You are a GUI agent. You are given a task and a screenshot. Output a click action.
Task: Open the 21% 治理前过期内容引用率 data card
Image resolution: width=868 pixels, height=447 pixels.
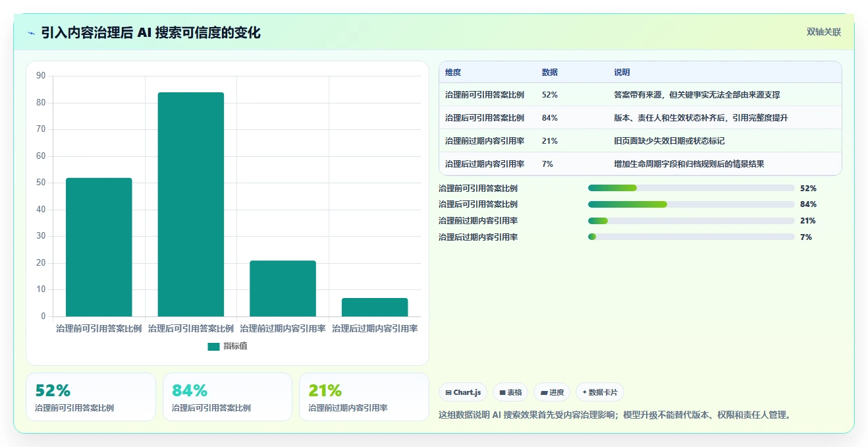point(364,397)
